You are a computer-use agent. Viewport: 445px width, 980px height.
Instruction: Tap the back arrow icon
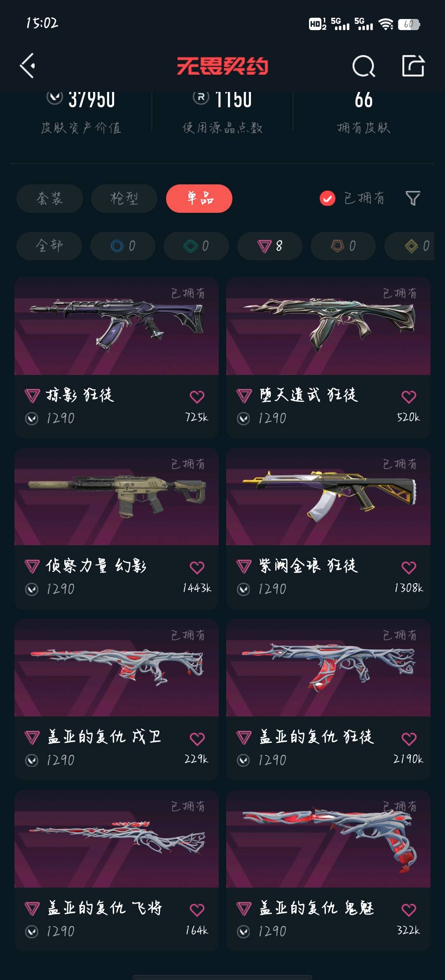tap(27, 66)
